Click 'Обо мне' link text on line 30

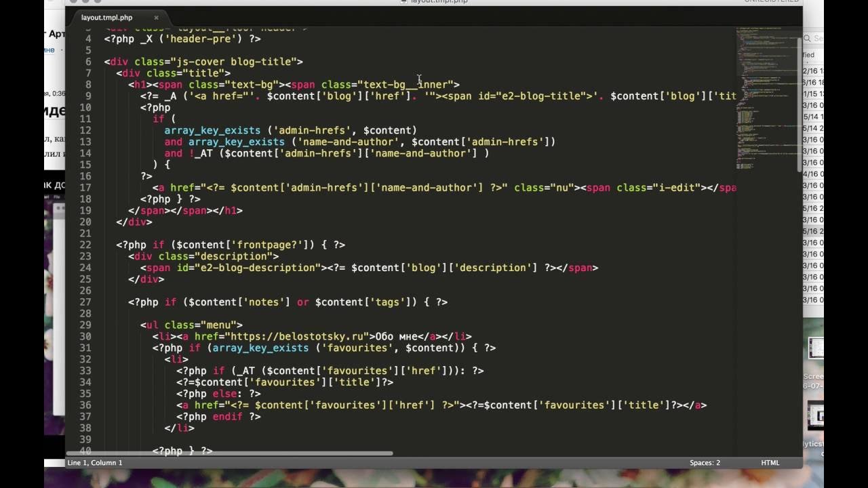(x=397, y=336)
